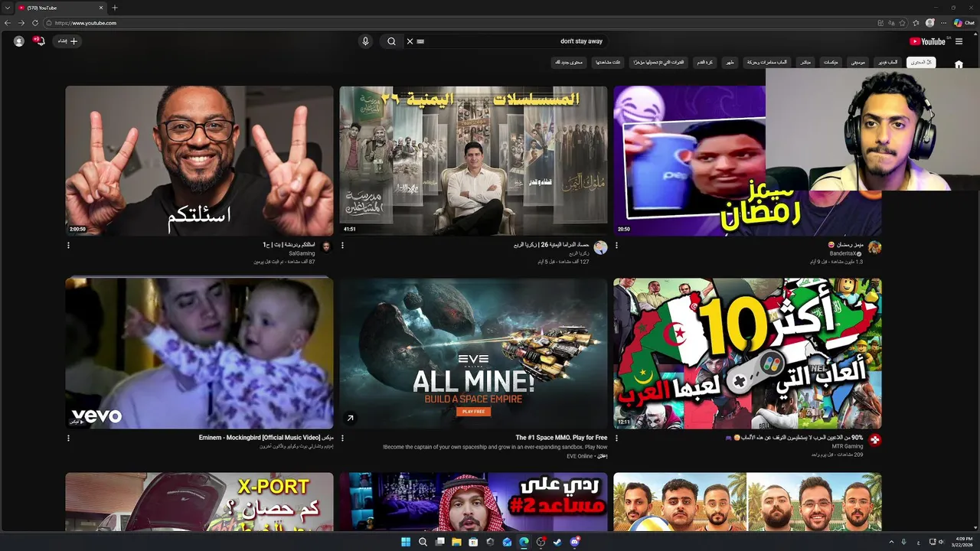Open the BanderitaX channel avatar
Screen dimensions: 980x551
click(x=875, y=247)
